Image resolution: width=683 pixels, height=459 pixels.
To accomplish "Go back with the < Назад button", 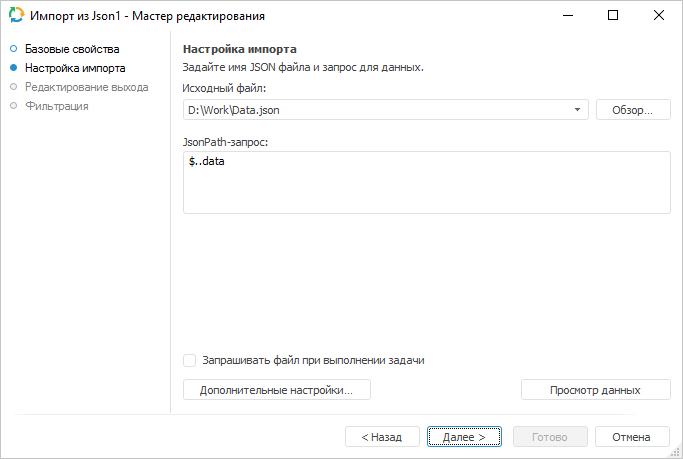I will pos(382,437).
